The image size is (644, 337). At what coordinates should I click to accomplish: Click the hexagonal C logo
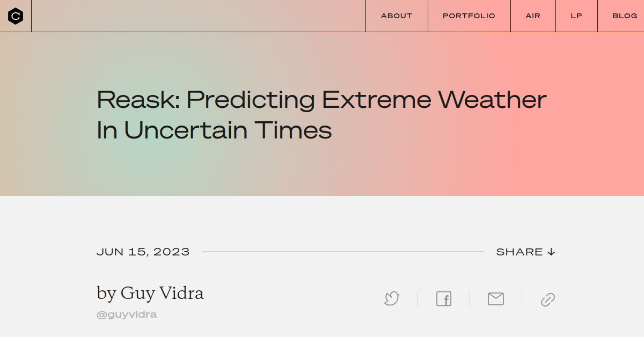point(16,16)
